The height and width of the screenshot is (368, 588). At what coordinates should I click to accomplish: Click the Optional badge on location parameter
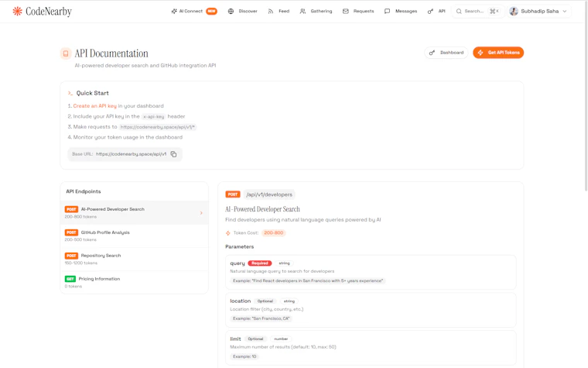click(x=265, y=301)
